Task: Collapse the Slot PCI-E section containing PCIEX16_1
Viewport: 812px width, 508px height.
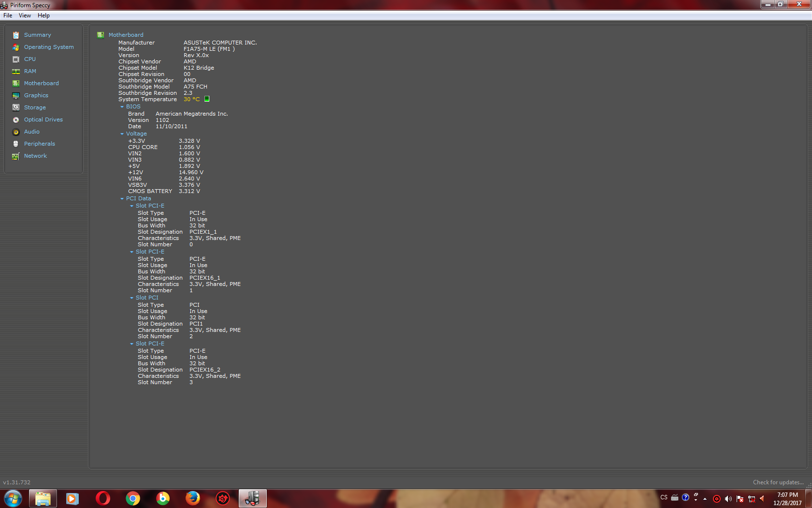Action: [132, 252]
